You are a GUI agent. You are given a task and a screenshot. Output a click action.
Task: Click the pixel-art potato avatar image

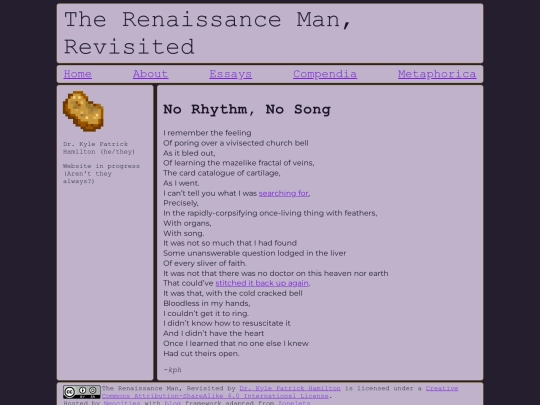(83, 111)
